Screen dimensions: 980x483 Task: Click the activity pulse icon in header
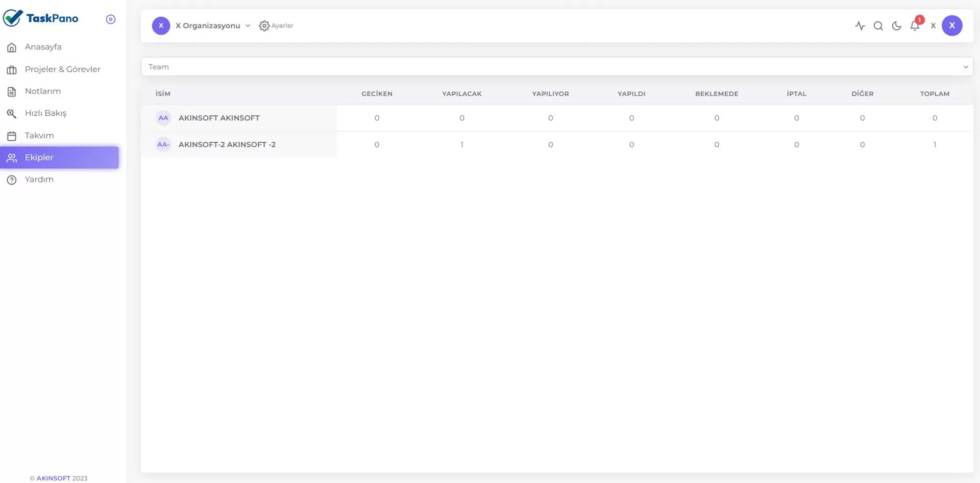click(860, 26)
